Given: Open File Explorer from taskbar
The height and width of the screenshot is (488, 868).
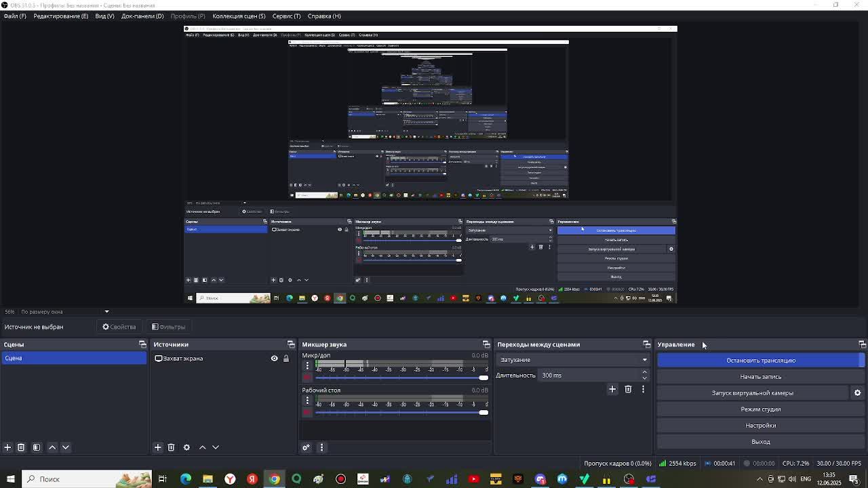Looking at the screenshot, I should coord(208,479).
